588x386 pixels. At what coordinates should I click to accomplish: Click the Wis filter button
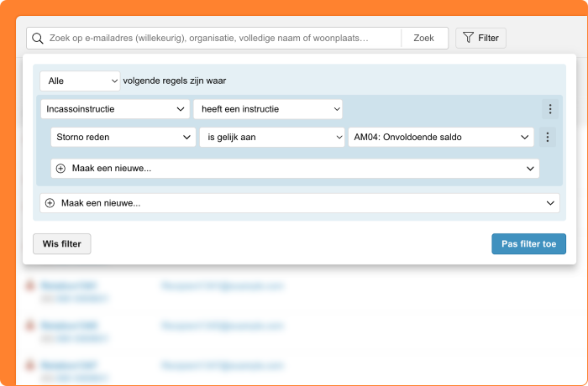(x=62, y=244)
